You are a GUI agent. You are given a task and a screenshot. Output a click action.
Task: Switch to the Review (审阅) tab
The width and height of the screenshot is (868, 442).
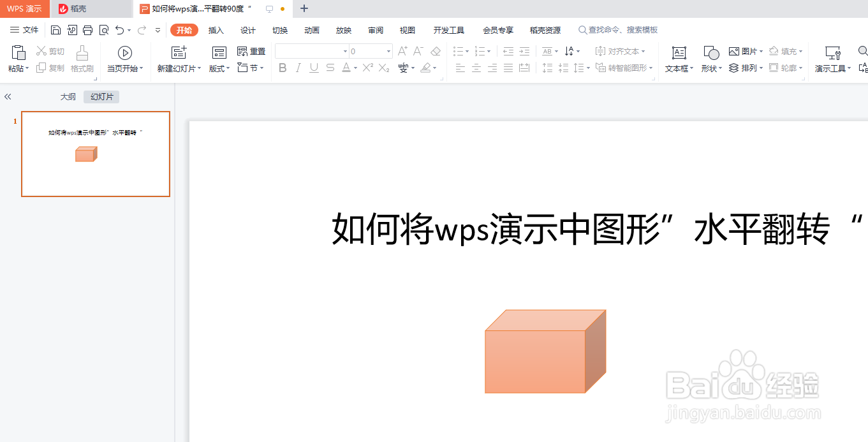pyautogui.click(x=376, y=30)
